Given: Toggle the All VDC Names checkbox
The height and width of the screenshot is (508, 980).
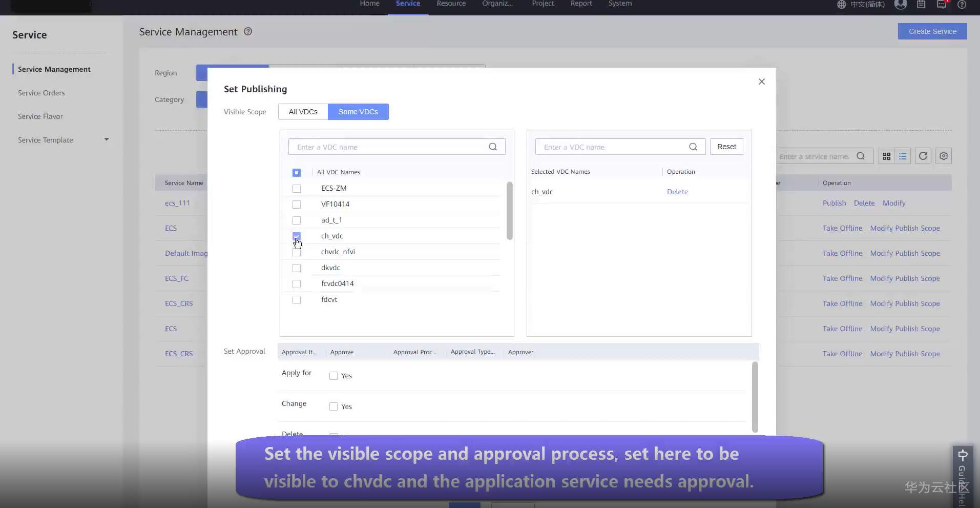Looking at the screenshot, I should 297,173.
